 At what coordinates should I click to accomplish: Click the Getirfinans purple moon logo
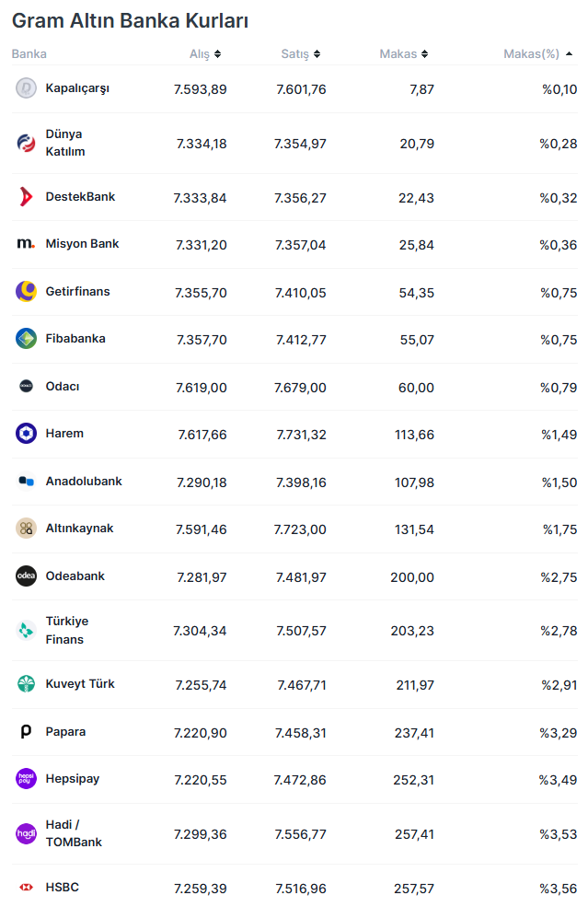26,291
